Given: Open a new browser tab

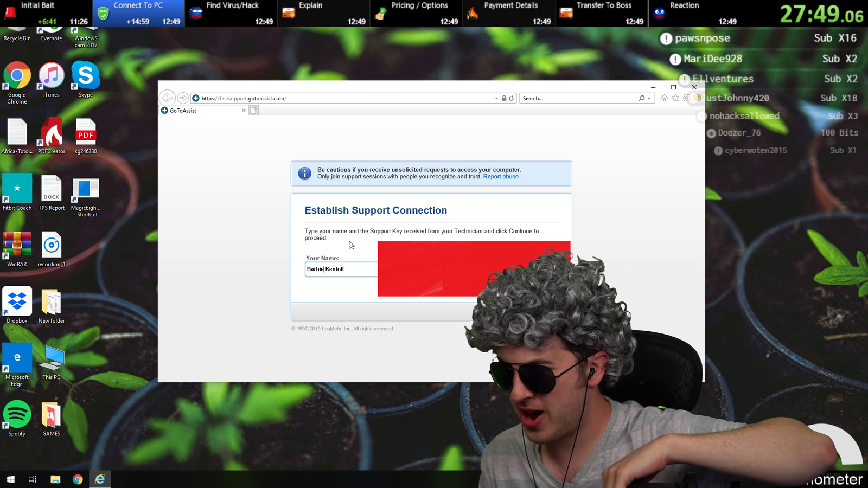Looking at the screenshot, I should click(x=253, y=110).
